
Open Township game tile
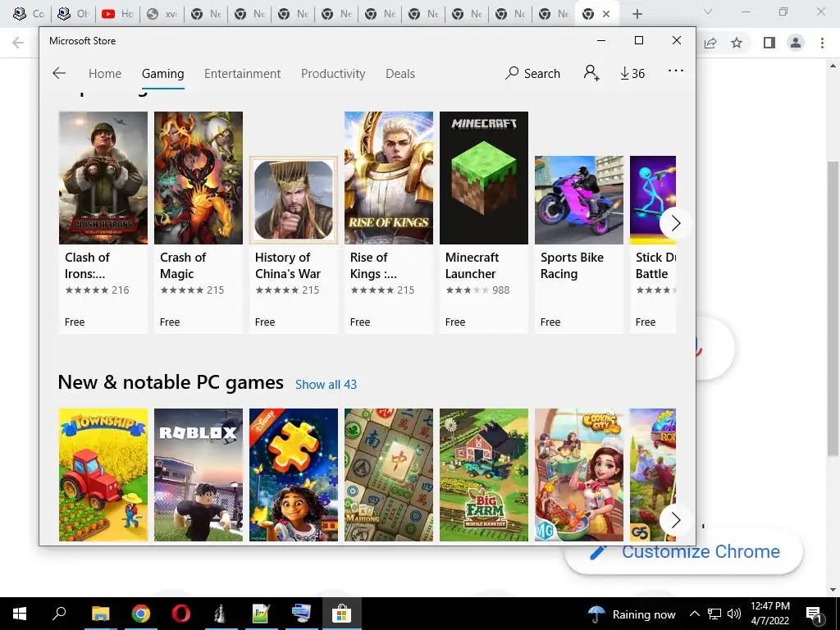[103, 475]
